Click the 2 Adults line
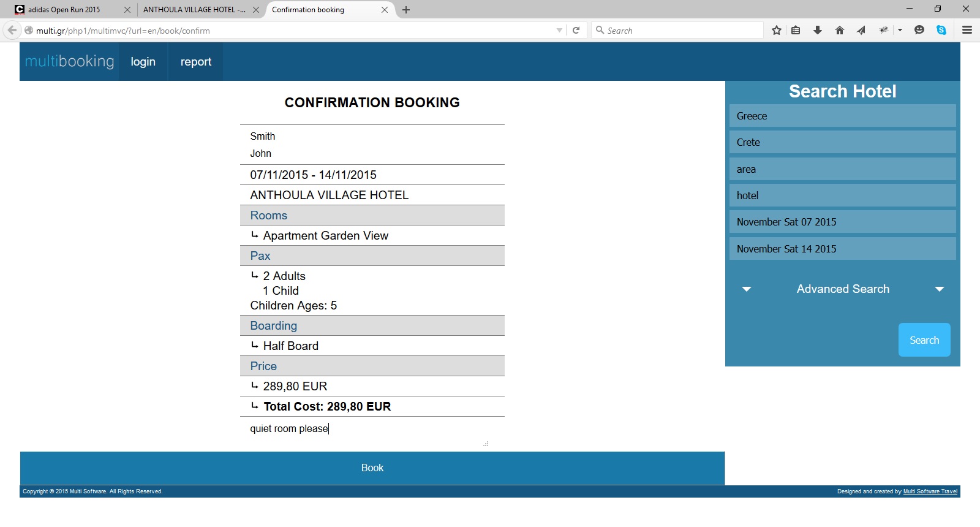980x527 pixels. [284, 276]
